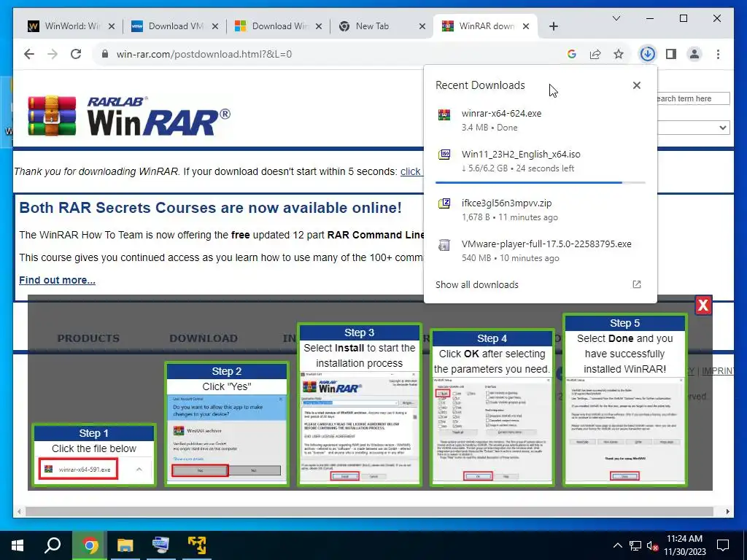
Task: Open a new browser tab
Action: (x=553, y=26)
